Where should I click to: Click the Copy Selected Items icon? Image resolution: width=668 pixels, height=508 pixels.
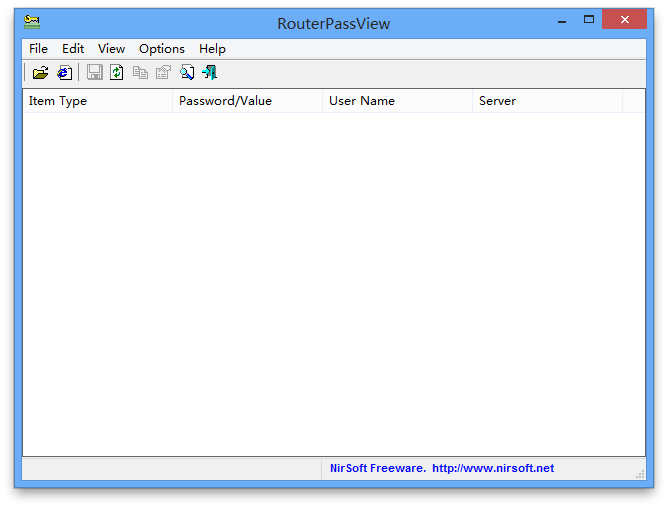click(140, 72)
